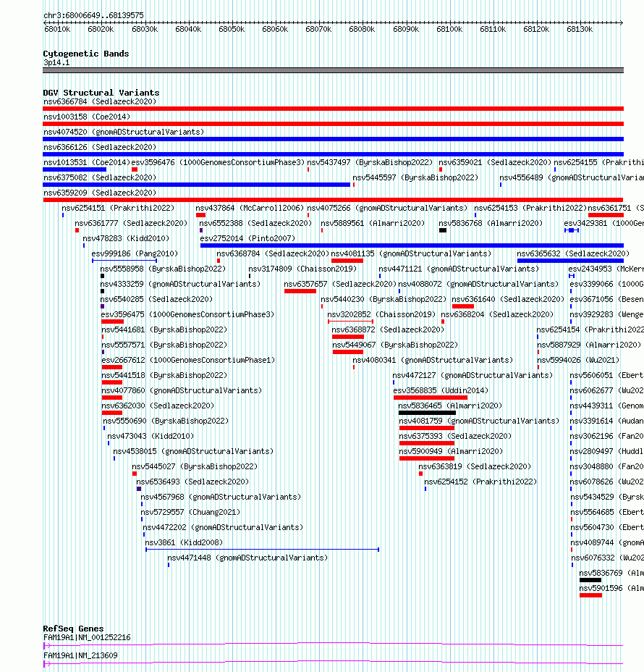Click nsv3202852 (Chaisson2019) label
Screen dimensions: 644x672
381,314
